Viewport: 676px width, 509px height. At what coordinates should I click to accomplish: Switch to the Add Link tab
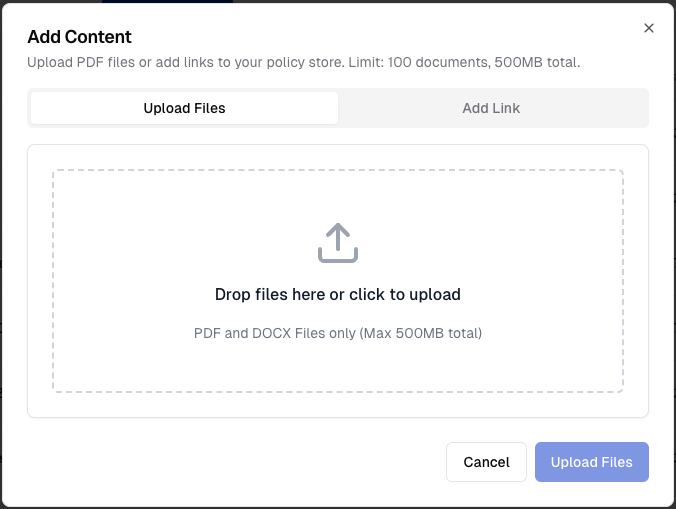point(491,108)
